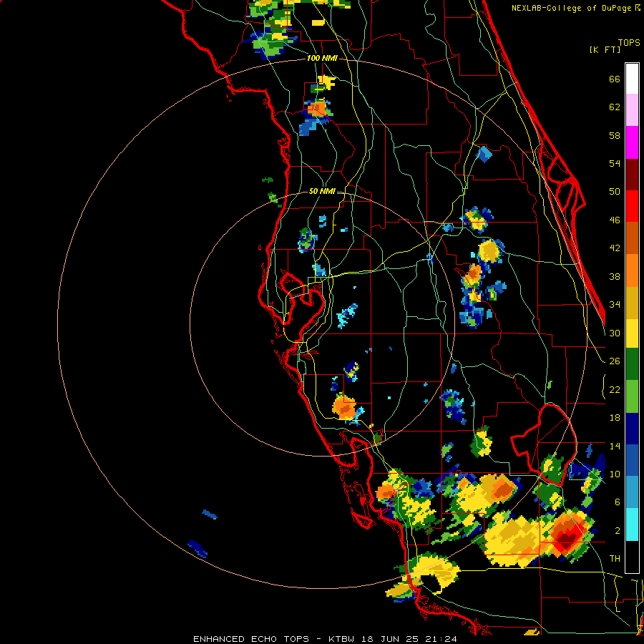Click the 50 NMI range ring label
644x644 pixels.
tap(322, 191)
